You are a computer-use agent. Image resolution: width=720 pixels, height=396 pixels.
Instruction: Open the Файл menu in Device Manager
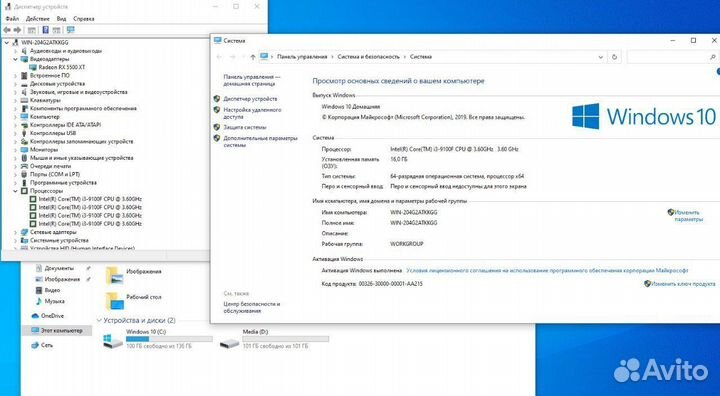[12, 19]
